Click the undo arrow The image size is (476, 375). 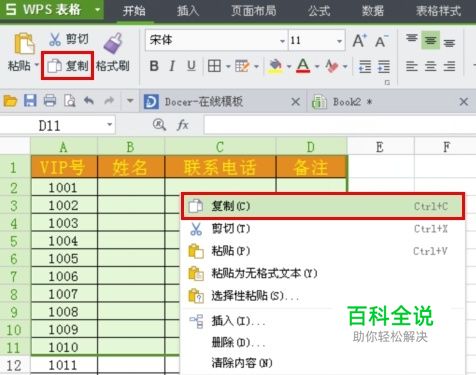(x=89, y=100)
